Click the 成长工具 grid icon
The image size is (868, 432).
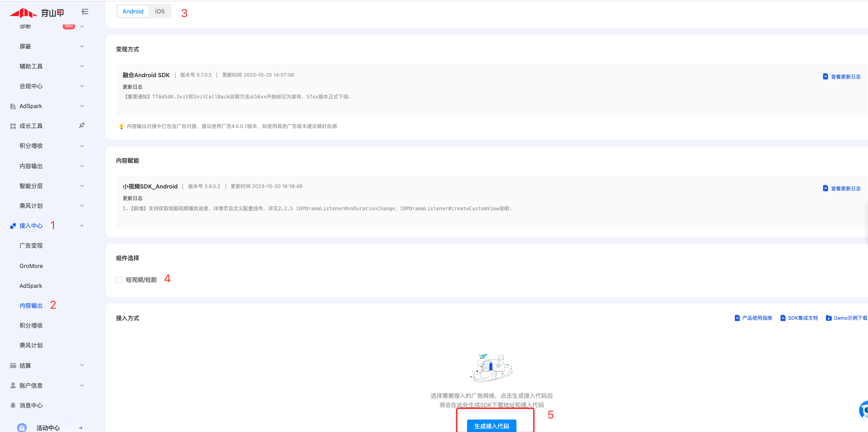pyautogui.click(x=13, y=126)
